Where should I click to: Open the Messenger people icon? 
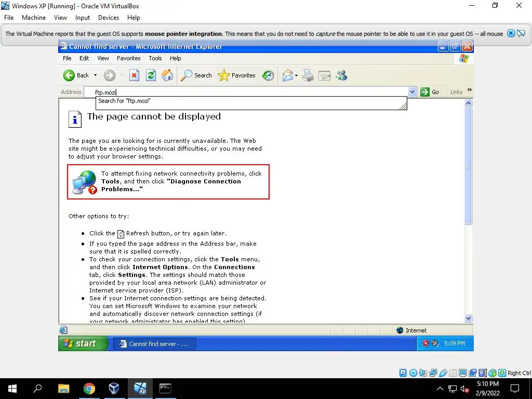(341, 75)
